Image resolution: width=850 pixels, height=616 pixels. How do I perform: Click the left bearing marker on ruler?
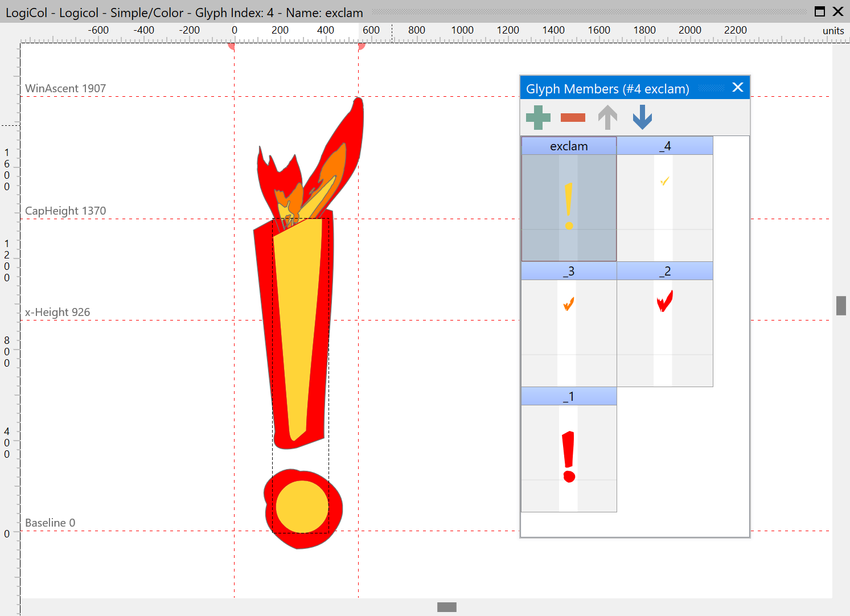tap(232, 46)
